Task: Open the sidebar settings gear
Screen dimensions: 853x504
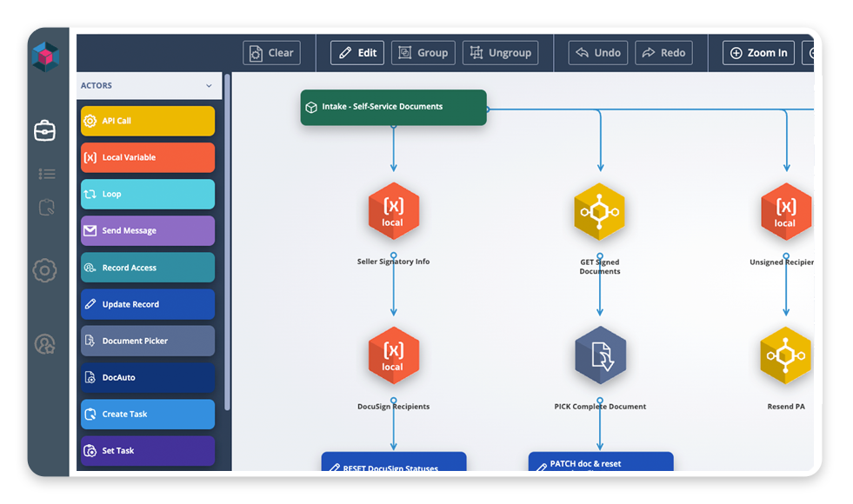Action: [45, 271]
